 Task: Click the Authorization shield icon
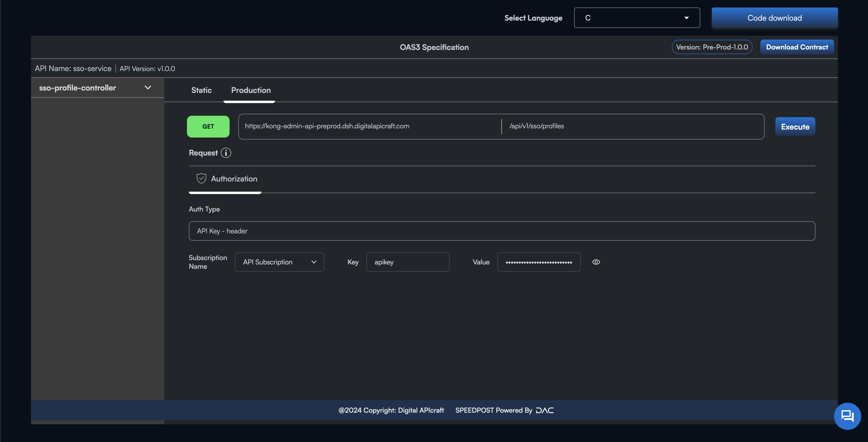(201, 178)
